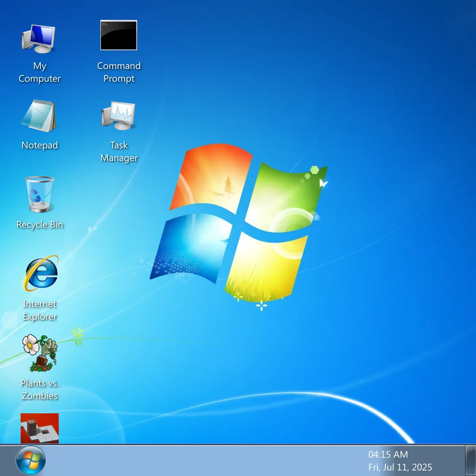Screen dimensions: 476x476
Task: Launch Internet Explorer from its blue 'e' icon
Action: point(41,273)
